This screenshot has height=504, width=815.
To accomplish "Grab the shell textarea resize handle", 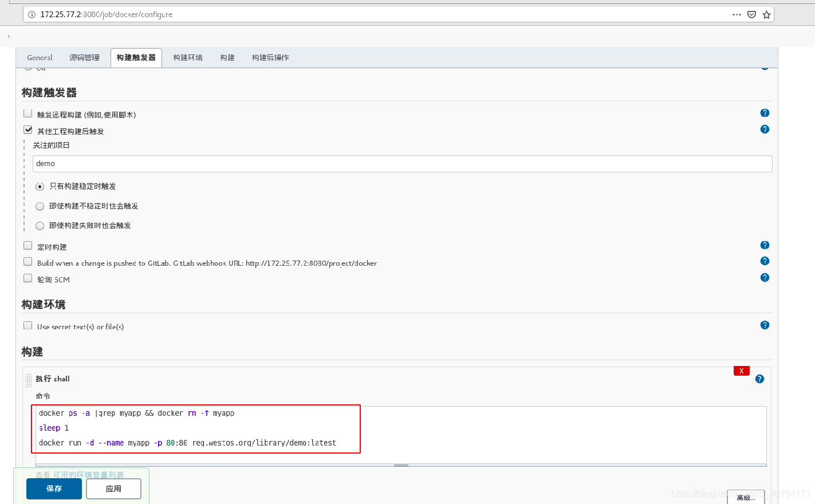I will click(x=401, y=465).
